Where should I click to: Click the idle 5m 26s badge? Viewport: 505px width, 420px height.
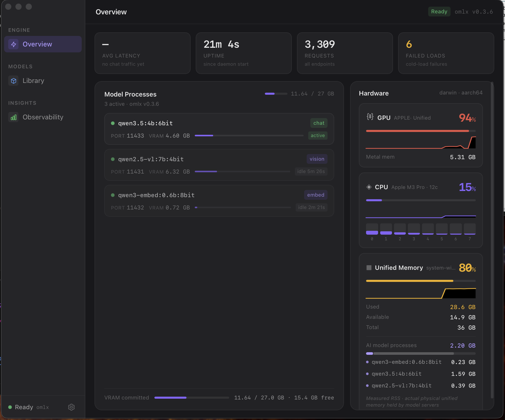[x=311, y=171]
